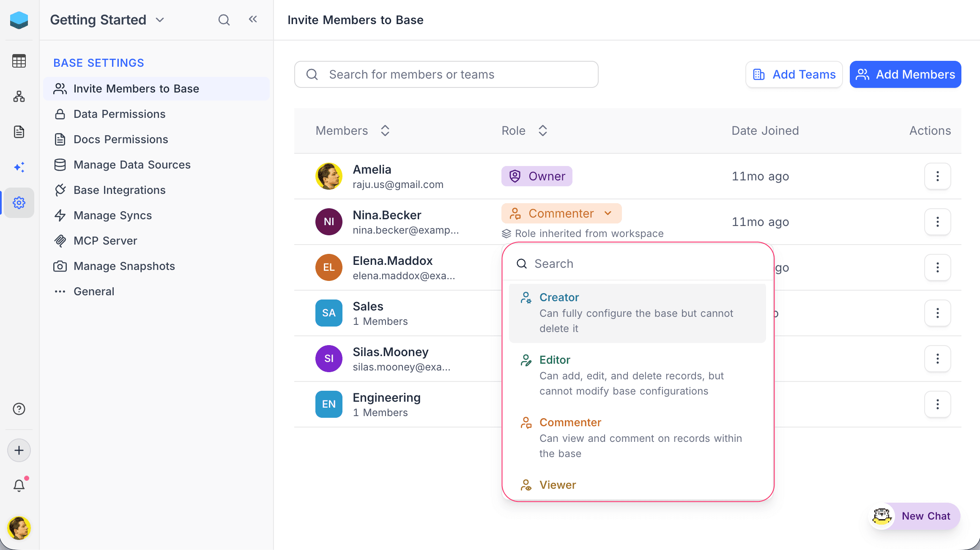Click the plus create button in sidebar
Viewport: 980px width, 550px height.
tap(19, 450)
